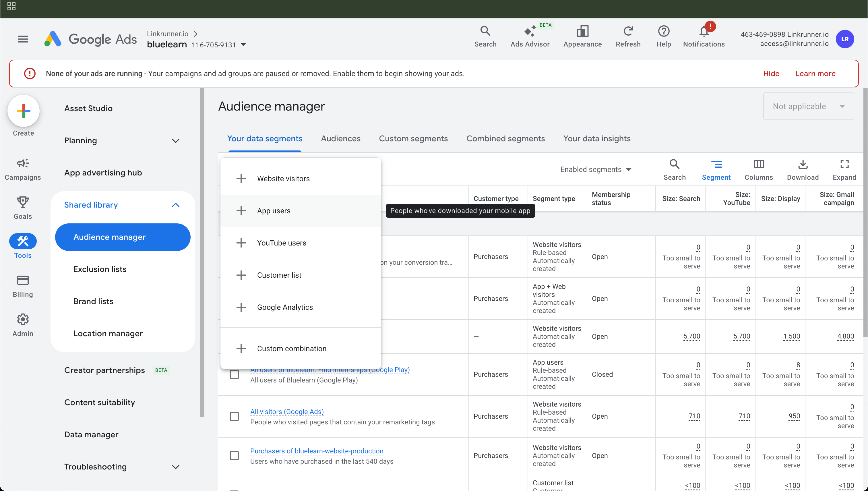Expand the Troubleshooting section
868x491 pixels.
point(175,467)
